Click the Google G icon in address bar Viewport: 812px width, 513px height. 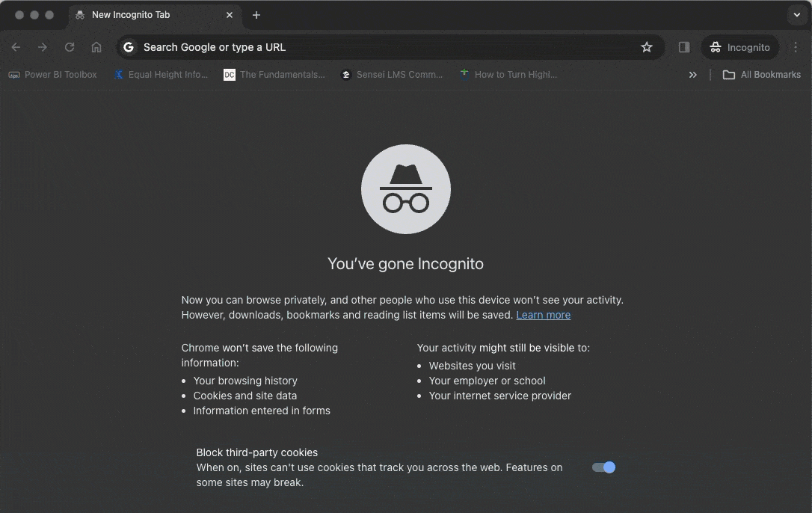129,47
